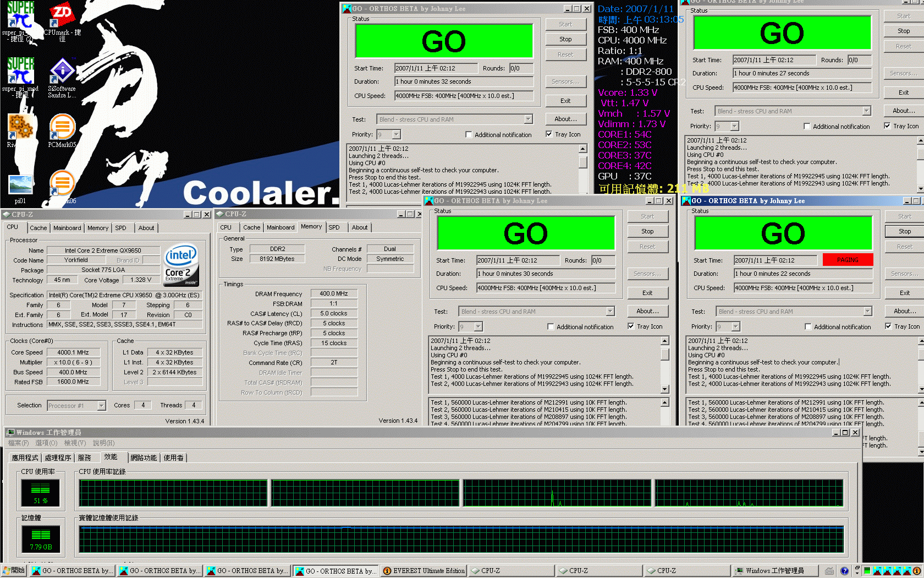The height and width of the screenshot is (578, 924).
Task: Toggle Tray Icon in the 27-seconds ORTHOS window
Action: [887, 126]
